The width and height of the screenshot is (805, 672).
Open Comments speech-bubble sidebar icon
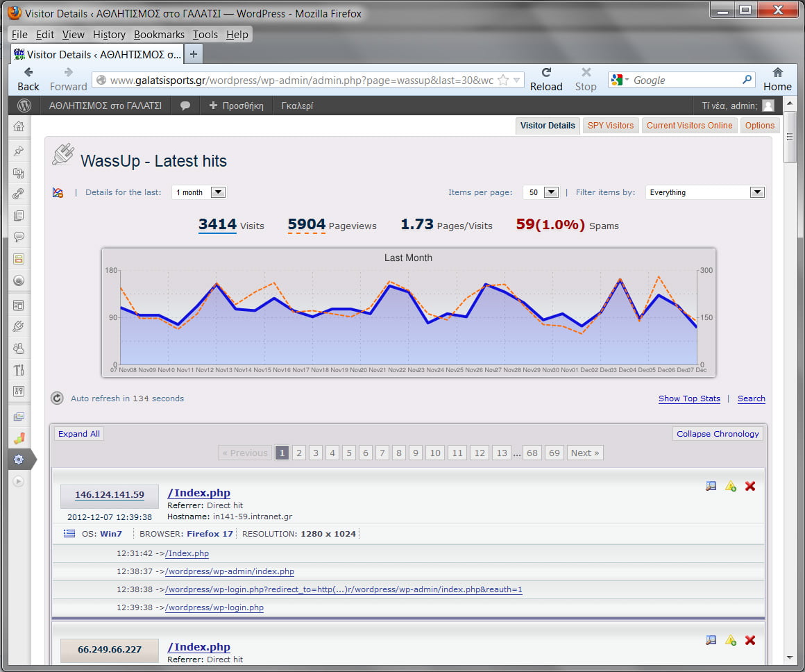pos(19,237)
